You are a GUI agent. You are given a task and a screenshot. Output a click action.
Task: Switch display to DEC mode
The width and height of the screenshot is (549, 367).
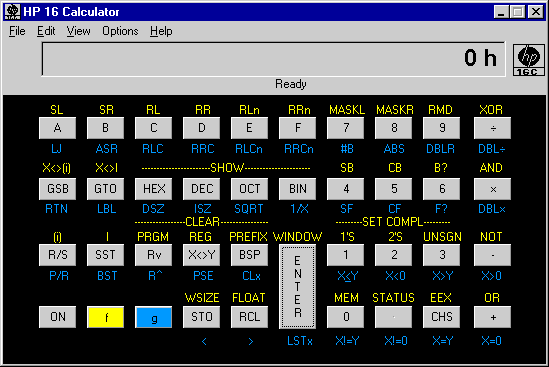coord(201,189)
